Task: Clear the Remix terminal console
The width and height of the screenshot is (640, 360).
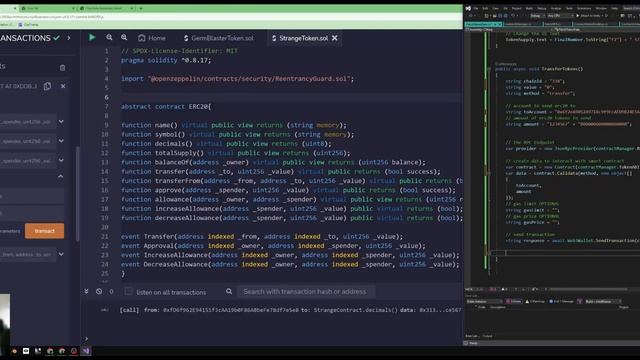Action: click(x=99, y=291)
